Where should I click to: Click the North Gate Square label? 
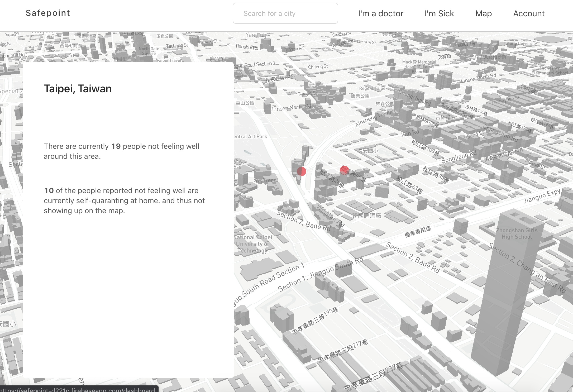(149, 51)
